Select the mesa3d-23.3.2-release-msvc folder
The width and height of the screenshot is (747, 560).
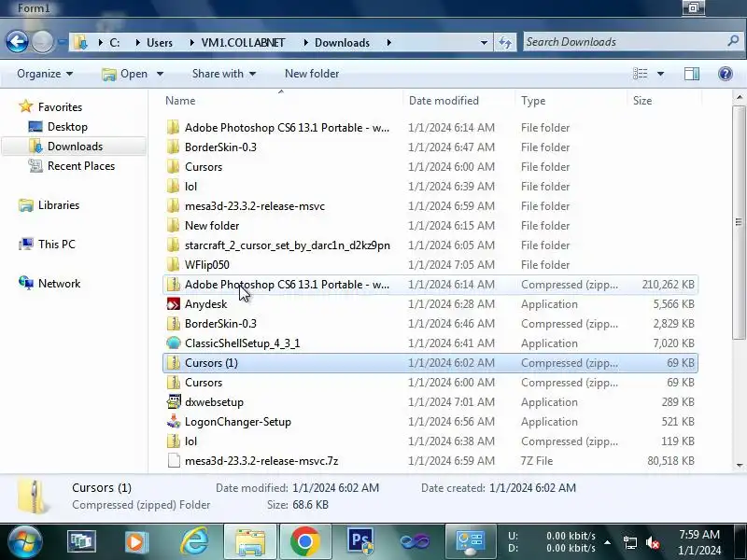pyautogui.click(x=430, y=205)
